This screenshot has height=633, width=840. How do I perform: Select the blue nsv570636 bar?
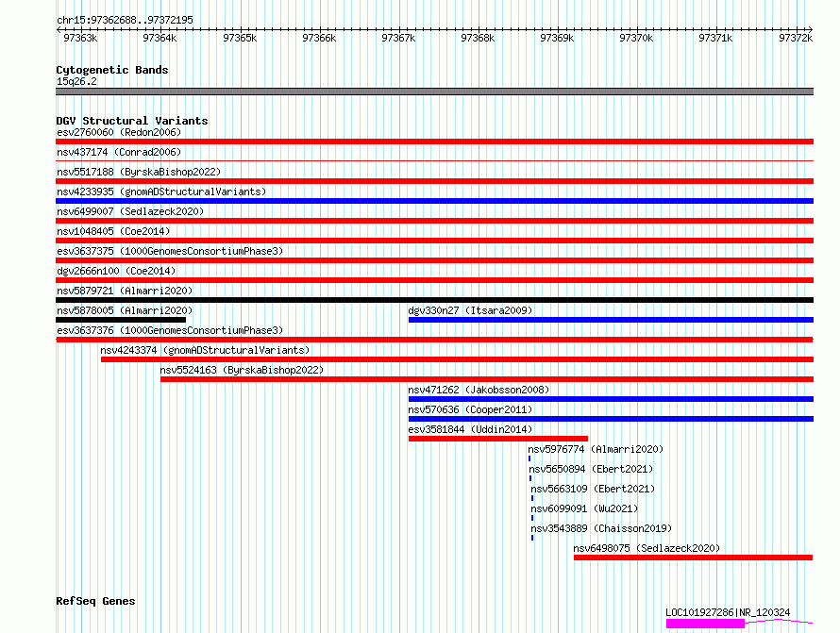coord(611,419)
